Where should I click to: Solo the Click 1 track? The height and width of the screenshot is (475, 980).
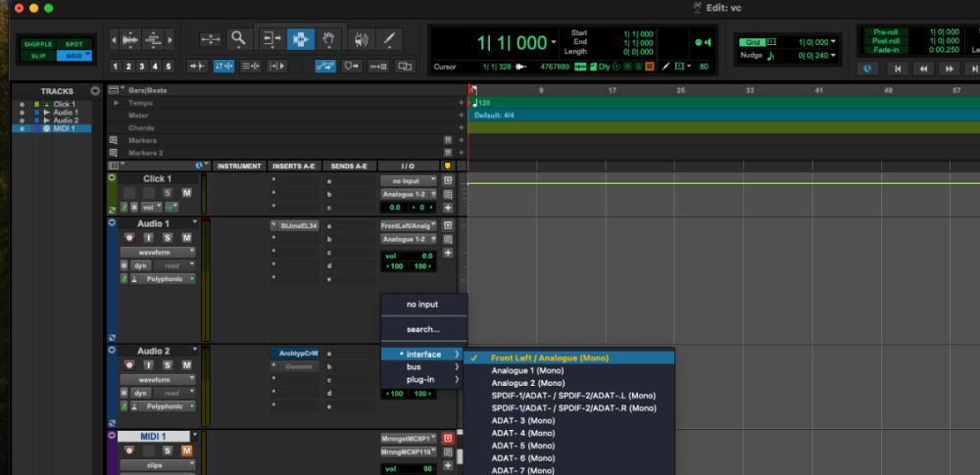click(x=169, y=192)
